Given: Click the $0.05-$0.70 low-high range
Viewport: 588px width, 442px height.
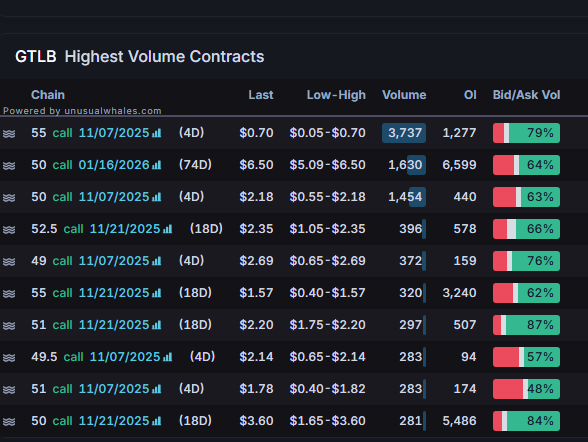Looking at the screenshot, I should click(x=327, y=133).
